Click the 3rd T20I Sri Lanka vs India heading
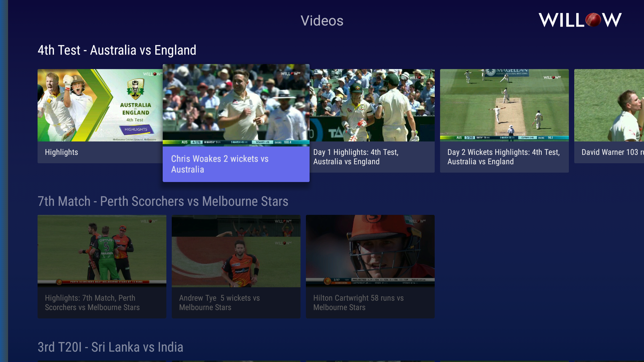The width and height of the screenshot is (644, 362). pyautogui.click(x=110, y=347)
